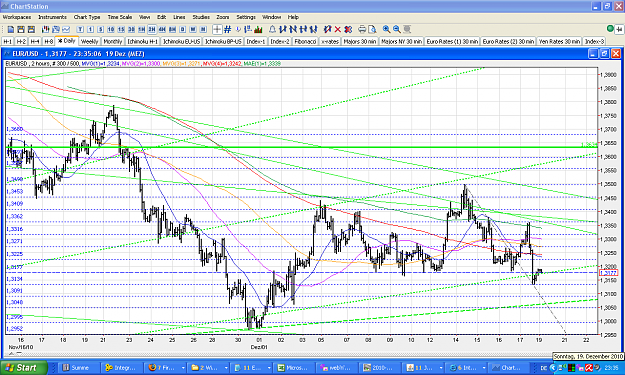The width and height of the screenshot is (625, 375).
Task: Open the Majors 30 min tab
Action: click(360, 41)
